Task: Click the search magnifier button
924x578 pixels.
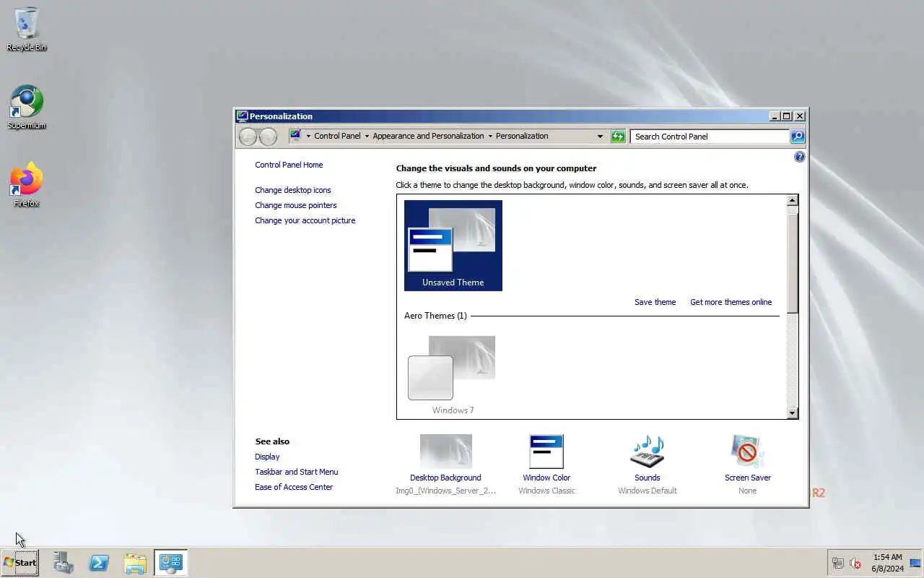Action: click(x=797, y=136)
